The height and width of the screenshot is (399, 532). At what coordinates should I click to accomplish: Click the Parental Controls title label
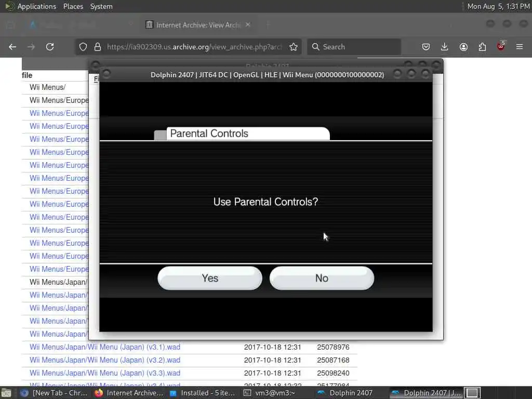tap(209, 134)
